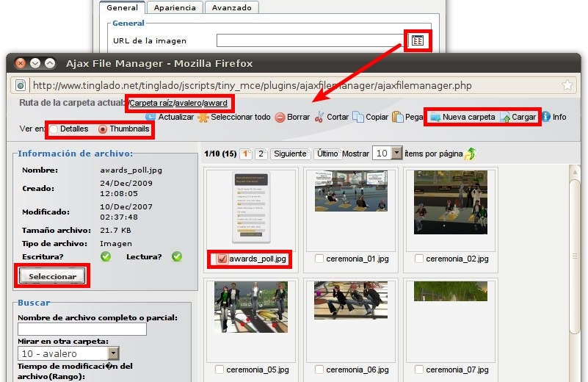Click the ceremonia_01.jpg thumbnail image

[x=351, y=191]
